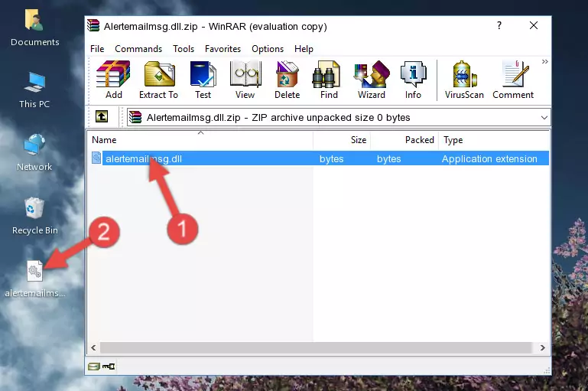Select the Documents desktop icon

click(35, 28)
